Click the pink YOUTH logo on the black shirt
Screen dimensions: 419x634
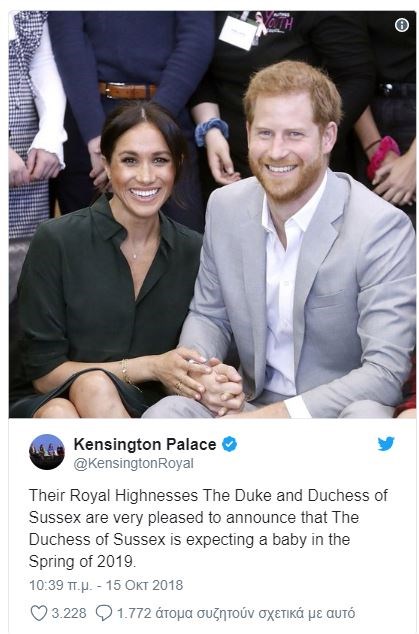[x=277, y=22]
